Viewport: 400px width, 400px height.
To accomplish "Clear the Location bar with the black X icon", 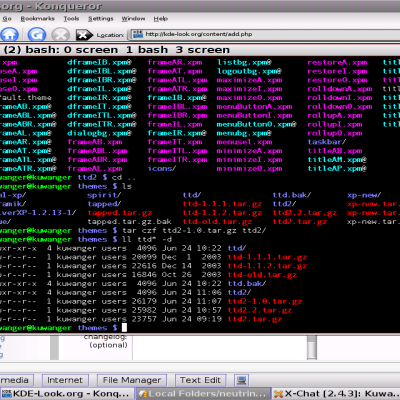I will 84,35.
